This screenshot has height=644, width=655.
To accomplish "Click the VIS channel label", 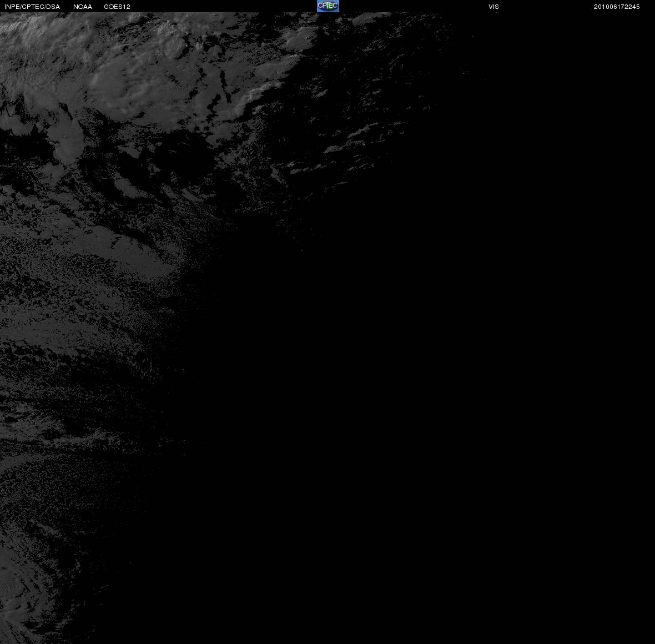I will pyautogui.click(x=493, y=7).
